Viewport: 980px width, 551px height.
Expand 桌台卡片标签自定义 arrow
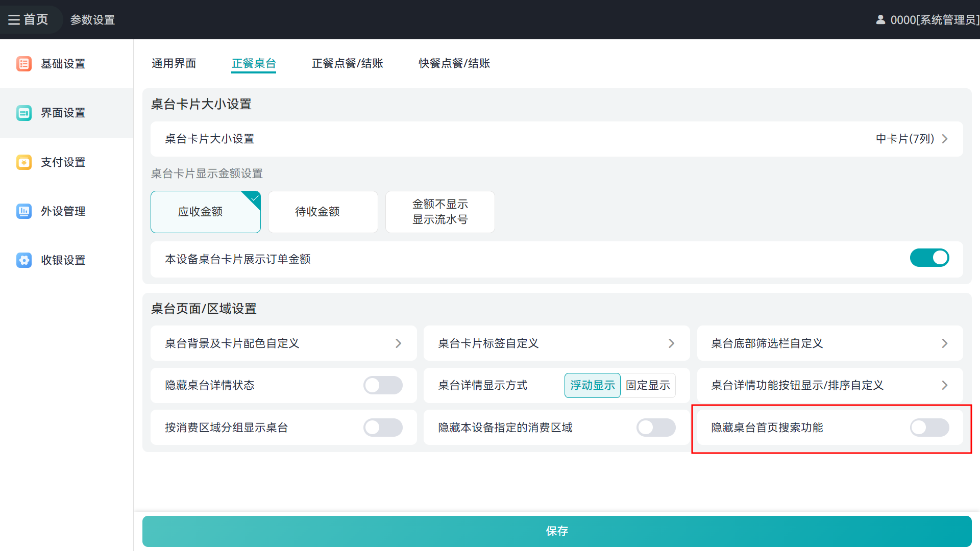671,343
